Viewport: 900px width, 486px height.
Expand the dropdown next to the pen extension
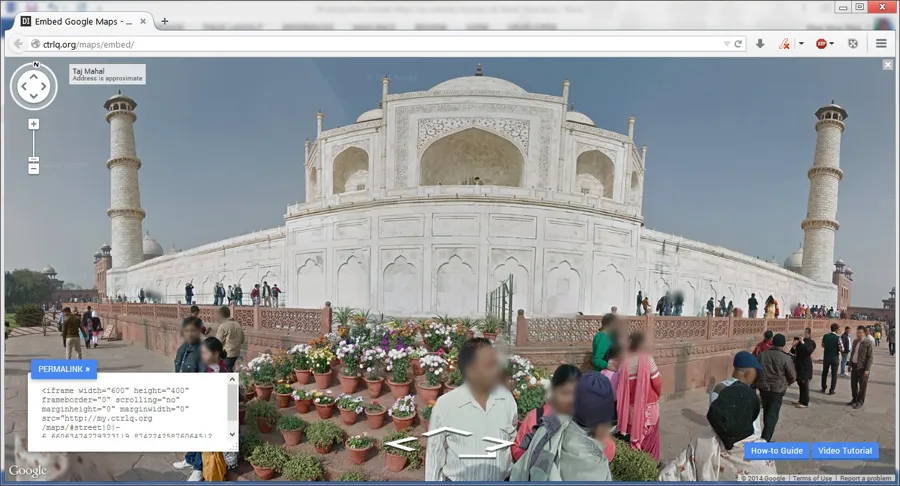[x=801, y=44]
